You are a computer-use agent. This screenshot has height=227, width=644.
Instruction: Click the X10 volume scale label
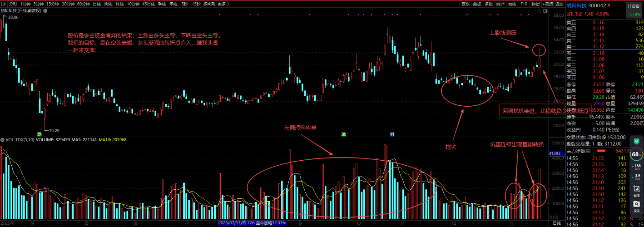(x=553, y=217)
